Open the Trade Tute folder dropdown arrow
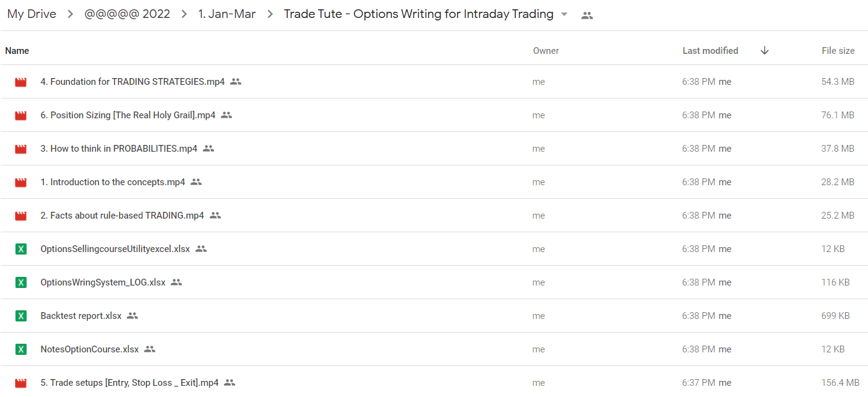Viewport: 868px width, 397px height. (564, 14)
